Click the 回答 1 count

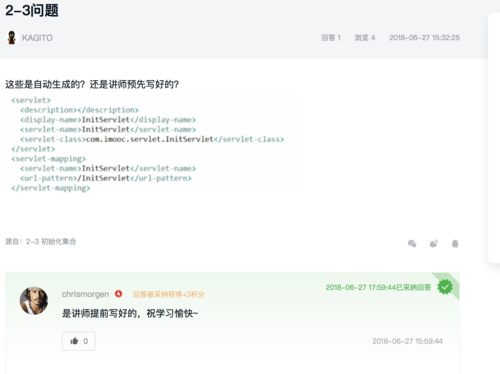click(x=331, y=38)
